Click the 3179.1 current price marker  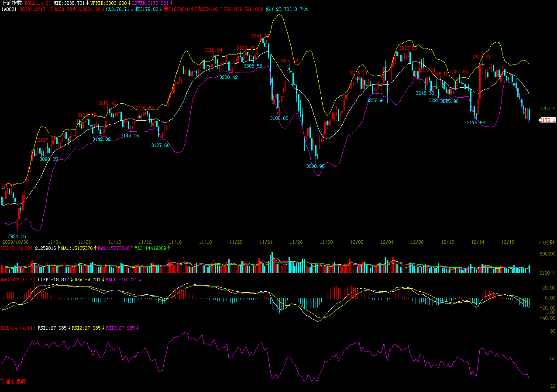(547, 120)
